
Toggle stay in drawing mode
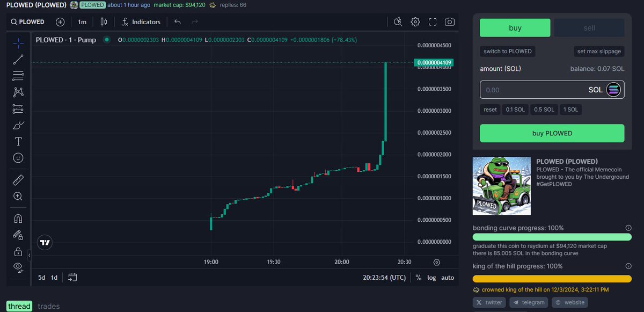coord(18,235)
